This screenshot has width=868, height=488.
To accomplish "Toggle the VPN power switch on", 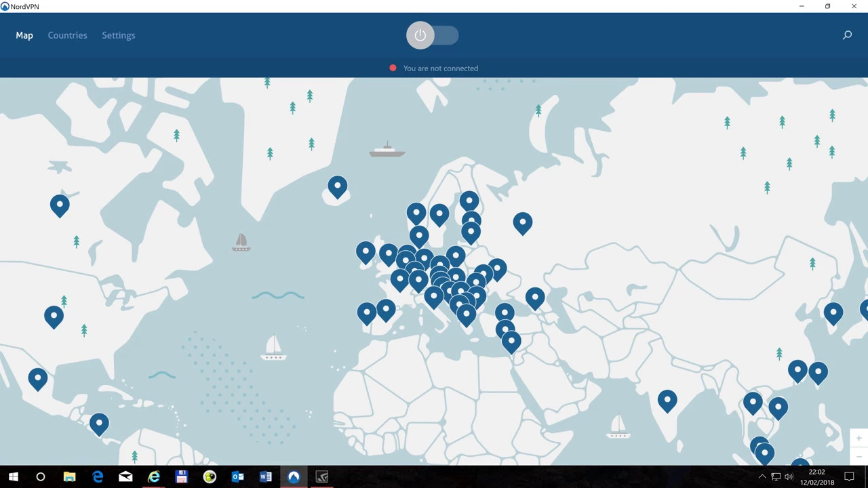I will pos(433,35).
